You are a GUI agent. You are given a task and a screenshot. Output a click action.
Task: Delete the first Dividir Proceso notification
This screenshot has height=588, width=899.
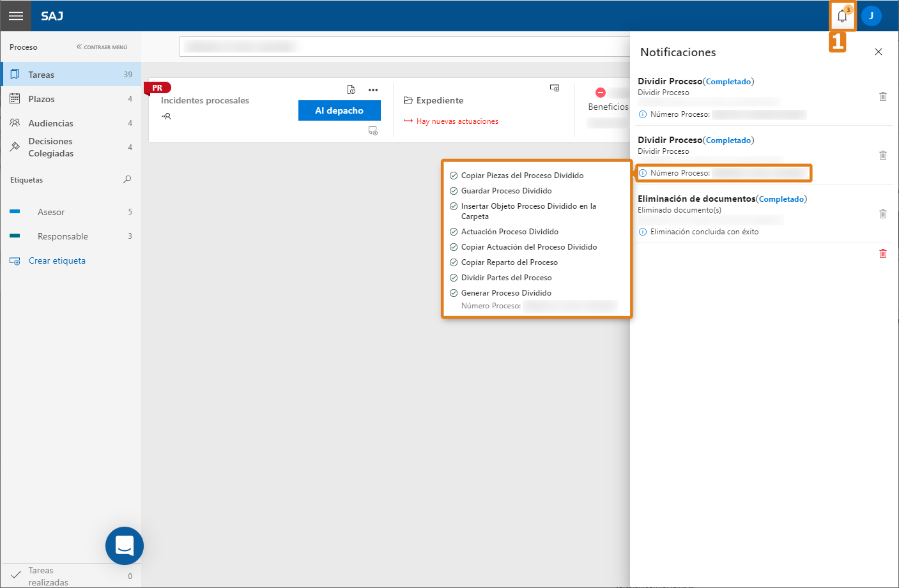(883, 96)
